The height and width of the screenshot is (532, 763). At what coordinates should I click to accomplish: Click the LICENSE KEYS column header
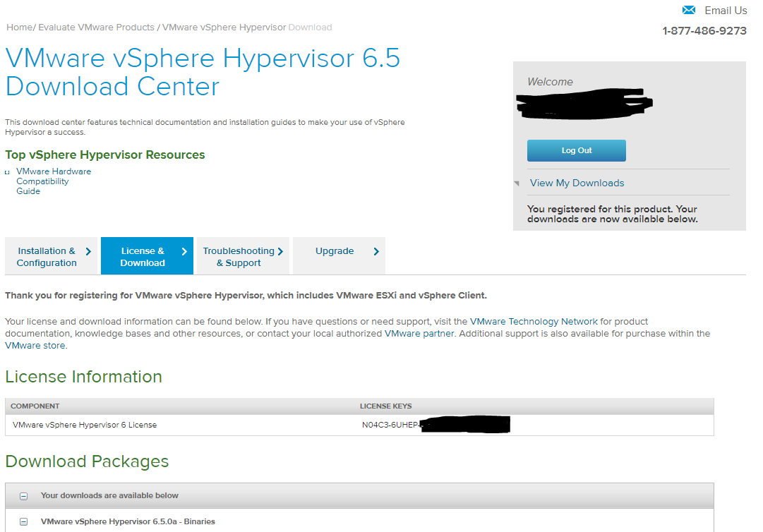[x=385, y=406]
